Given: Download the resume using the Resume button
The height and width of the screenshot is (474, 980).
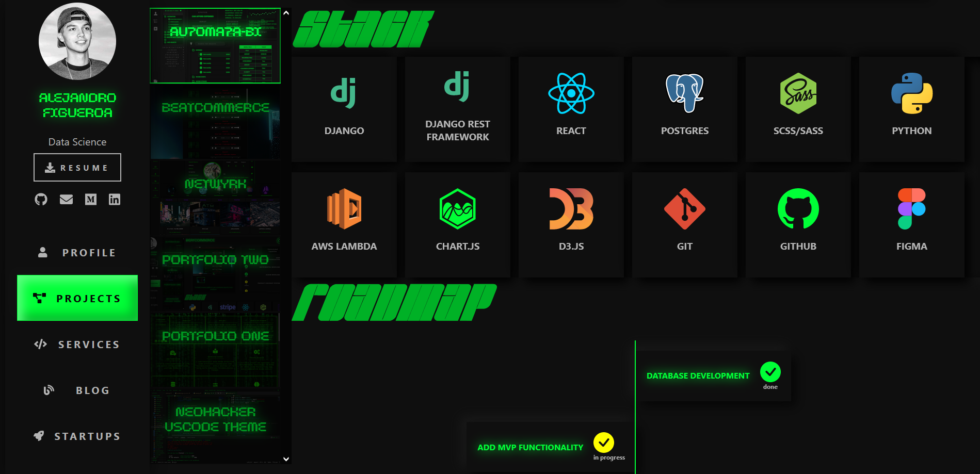Looking at the screenshot, I should tap(77, 167).
